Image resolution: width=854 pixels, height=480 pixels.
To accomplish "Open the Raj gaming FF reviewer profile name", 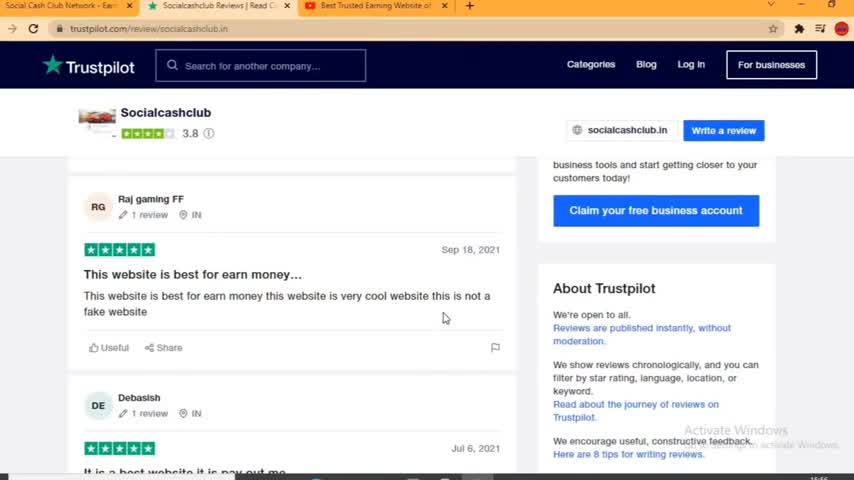I will [151, 199].
